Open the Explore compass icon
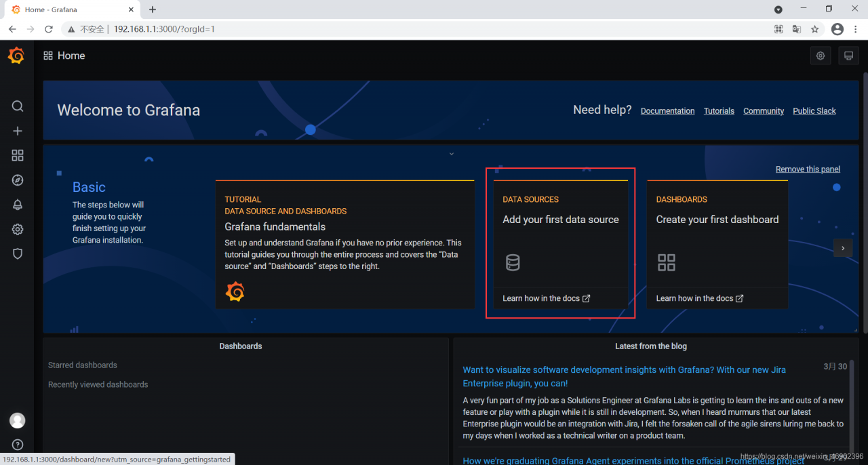The image size is (868, 465). 18,180
